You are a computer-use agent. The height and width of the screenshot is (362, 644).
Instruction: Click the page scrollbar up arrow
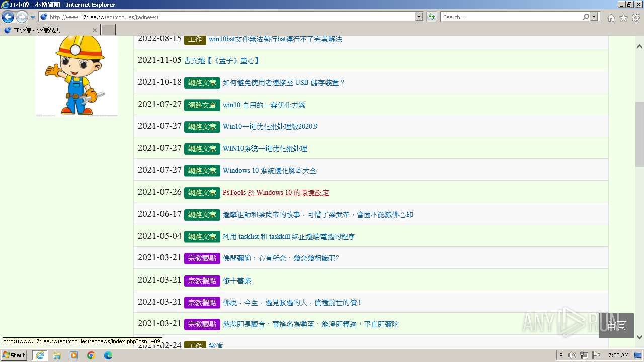(x=639, y=47)
